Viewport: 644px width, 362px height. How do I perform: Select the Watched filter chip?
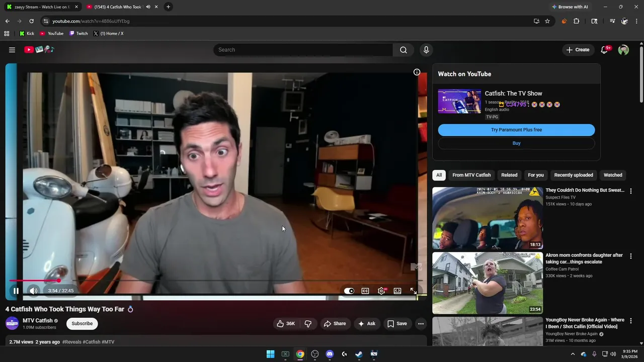[x=613, y=175]
